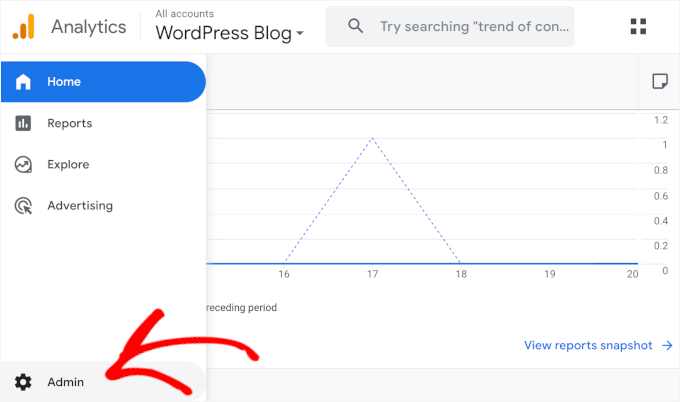Screen dimensions: 680x402
Task: Click the arrow after View reports snapshot
Action: (x=667, y=346)
